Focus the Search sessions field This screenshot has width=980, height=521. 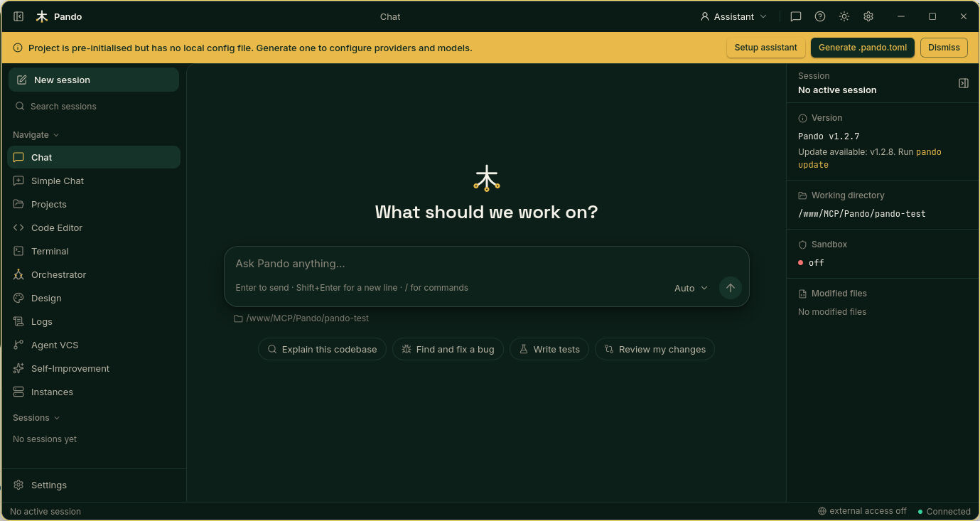click(x=94, y=106)
